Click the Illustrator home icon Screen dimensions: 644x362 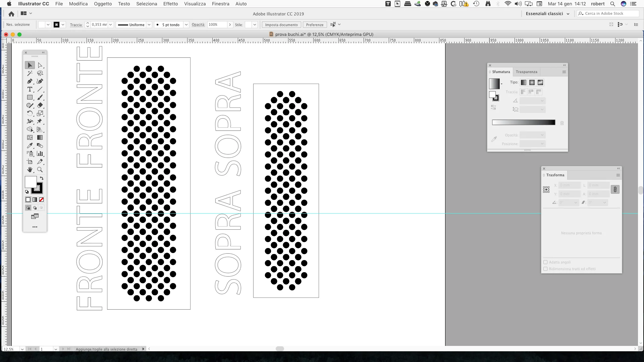tap(11, 14)
